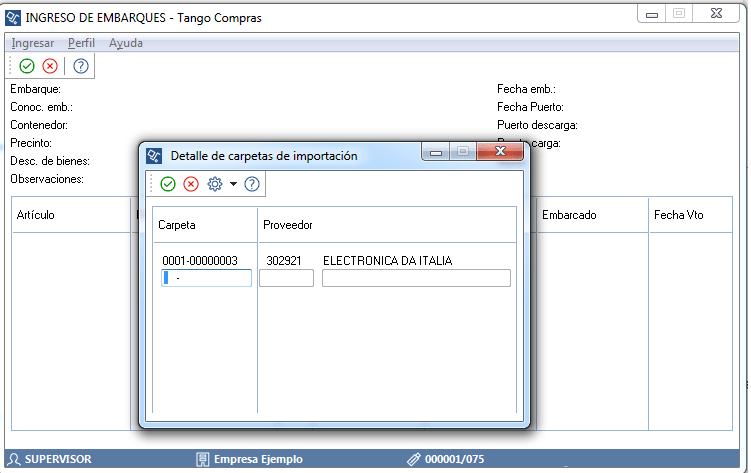Click the Empresa Ejemplo company icon
The width and height of the screenshot is (751, 473).
click(x=203, y=459)
